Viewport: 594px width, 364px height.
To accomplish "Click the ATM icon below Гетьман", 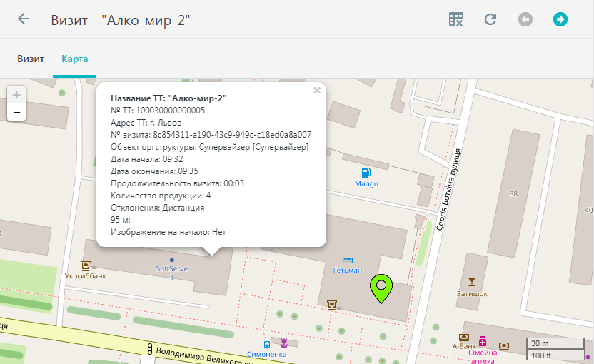I will [x=332, y=304].
